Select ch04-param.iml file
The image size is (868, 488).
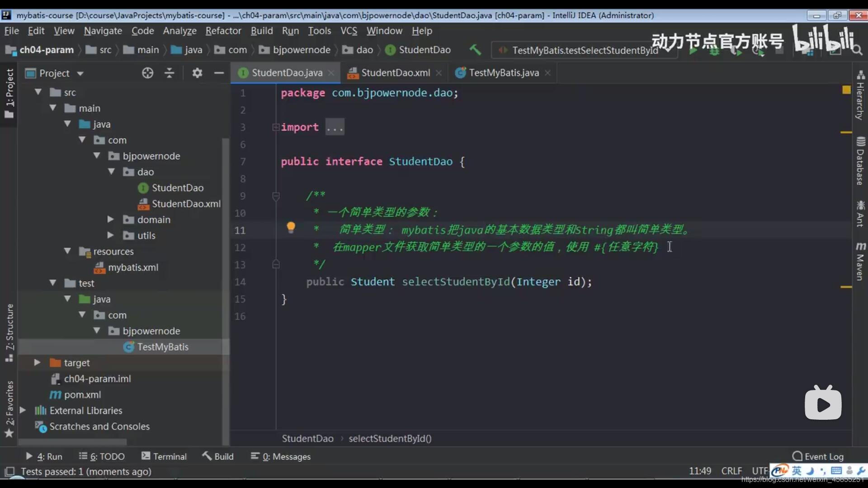pos(90,379)
